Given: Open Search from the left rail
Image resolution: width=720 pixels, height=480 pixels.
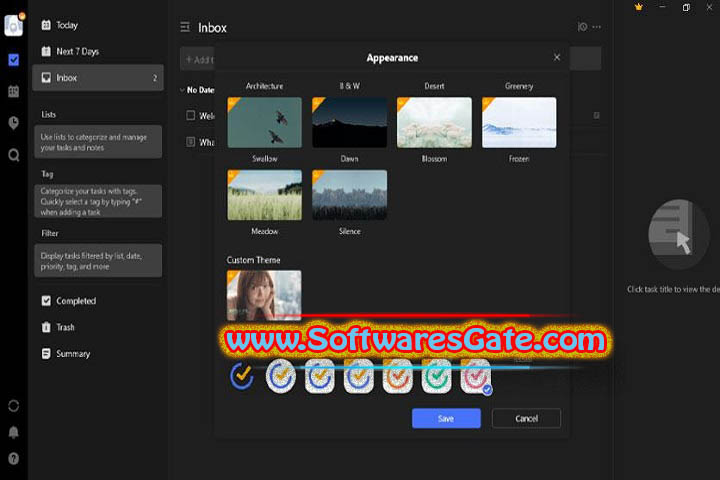Looking at the screenshot, I should tap(14, 155).
